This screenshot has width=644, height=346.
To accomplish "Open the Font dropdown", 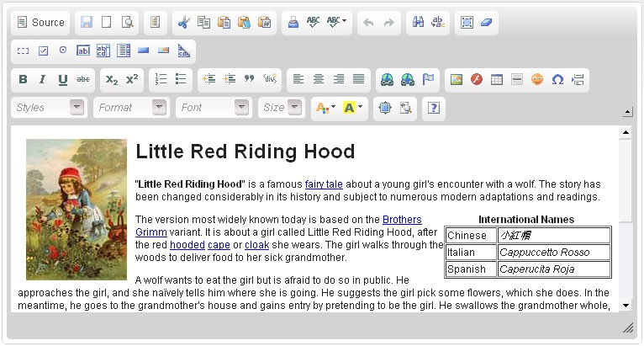I will (x=214, y=108).
